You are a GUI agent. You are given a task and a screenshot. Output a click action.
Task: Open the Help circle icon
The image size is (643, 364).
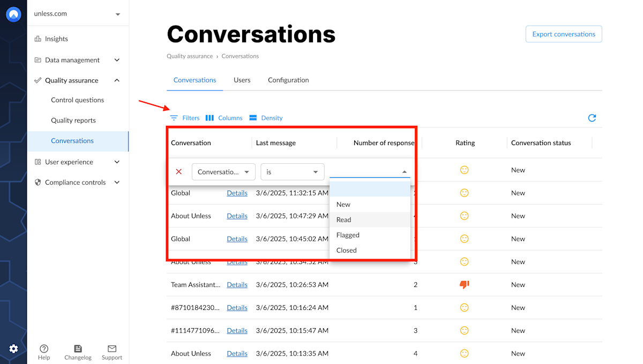[x=43, y=349]
